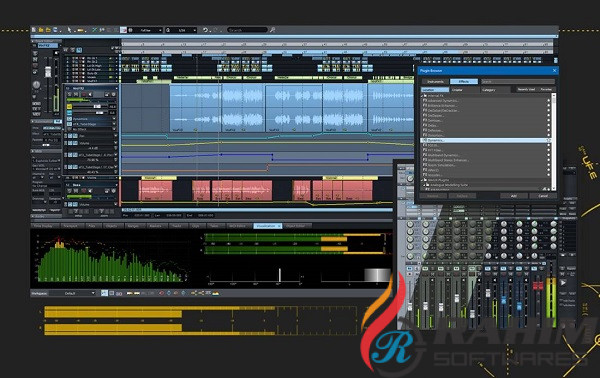Screen dimensions: 600x378
Task: Click the highlighted blue icon above the track list
Action: (79, 50)
